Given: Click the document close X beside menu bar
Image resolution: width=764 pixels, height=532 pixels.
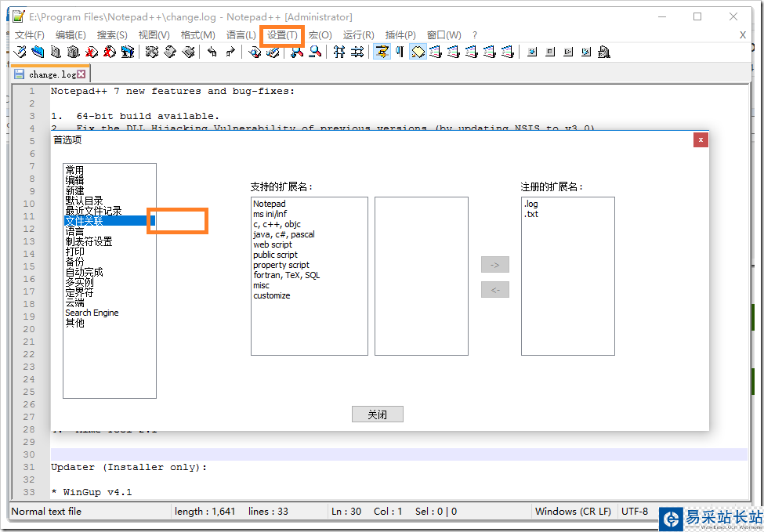Looking at the screenshot, I should click(x=743, y=35).
